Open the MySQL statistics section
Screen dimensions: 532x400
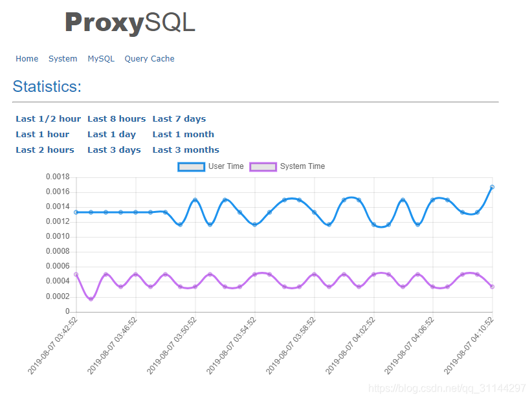pyautogui.click(x=101, y=58)
